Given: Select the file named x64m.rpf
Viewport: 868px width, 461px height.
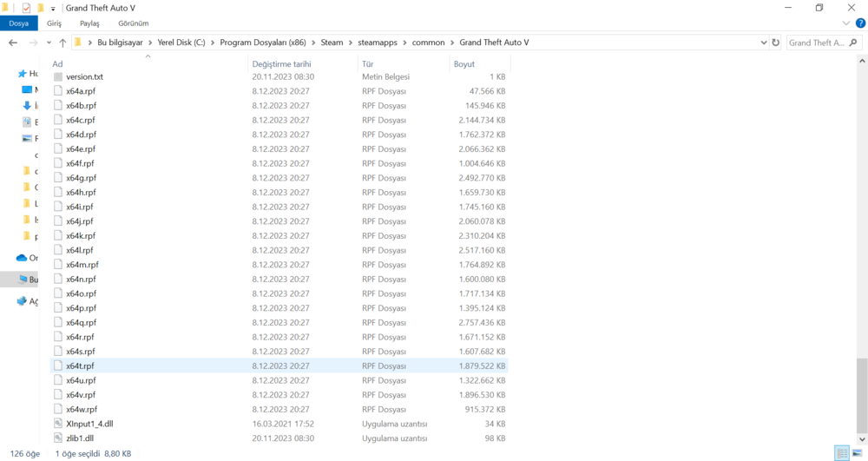Looking at the screenshot, I should point(82,265).
